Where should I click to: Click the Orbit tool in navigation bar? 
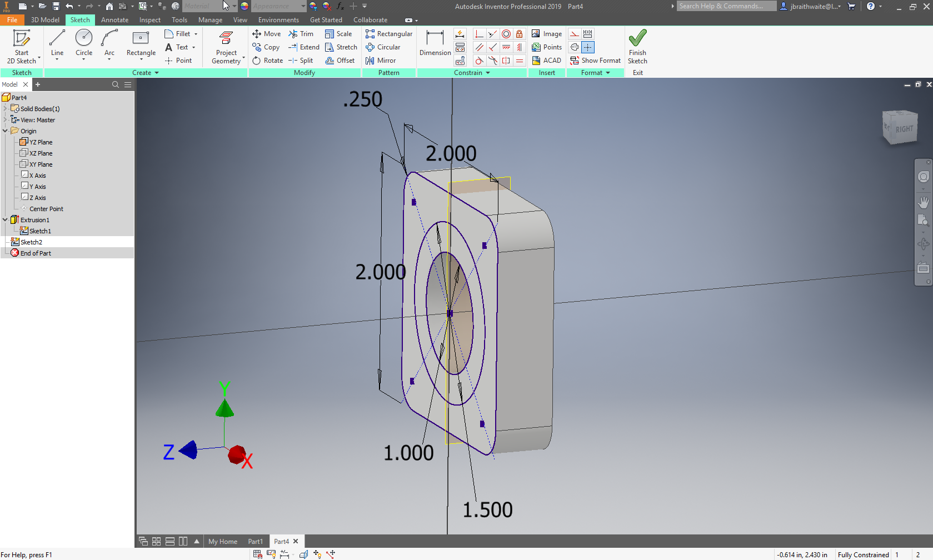pyautogui.click(x=924, y=244)
